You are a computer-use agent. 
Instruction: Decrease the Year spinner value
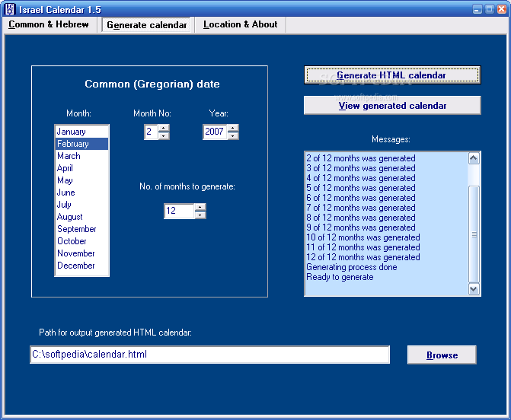(x=233, y=135)
